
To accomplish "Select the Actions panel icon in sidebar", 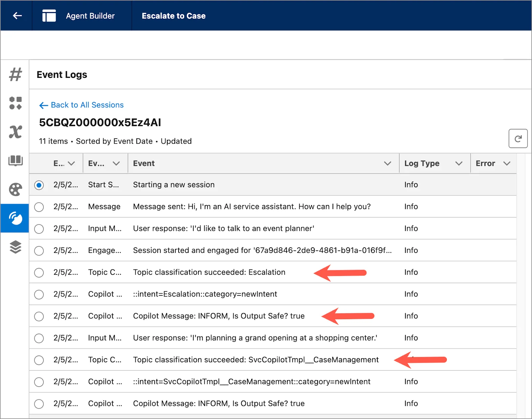I will point(15,103).
